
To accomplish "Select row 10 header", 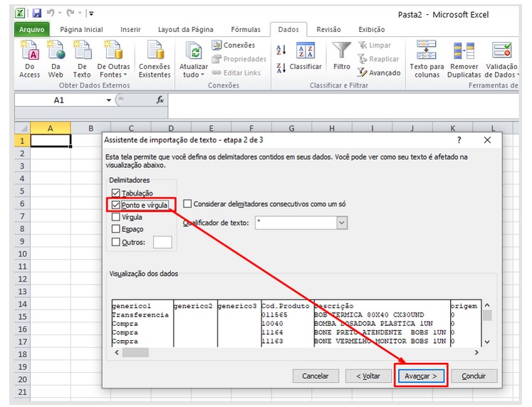I will (x=22, y=254).
